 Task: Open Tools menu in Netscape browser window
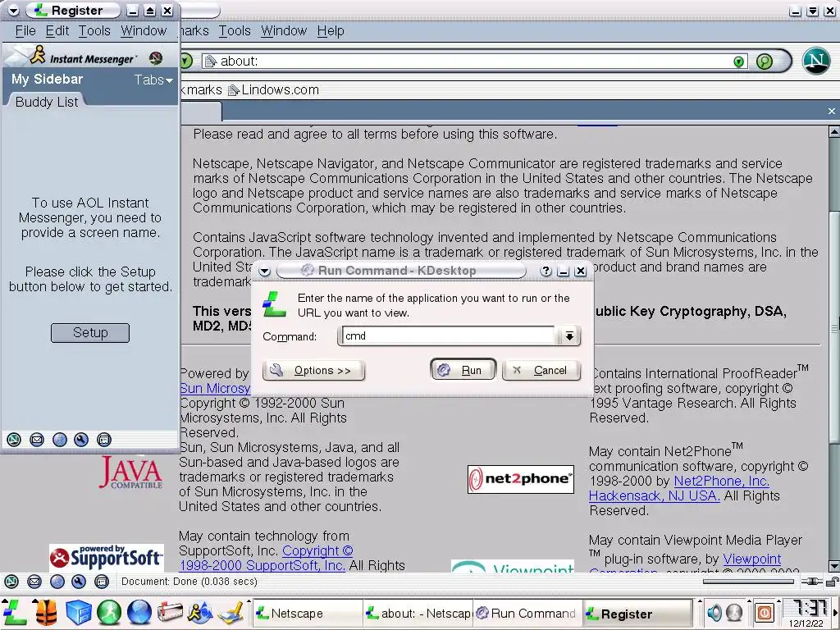coord(235,31)
